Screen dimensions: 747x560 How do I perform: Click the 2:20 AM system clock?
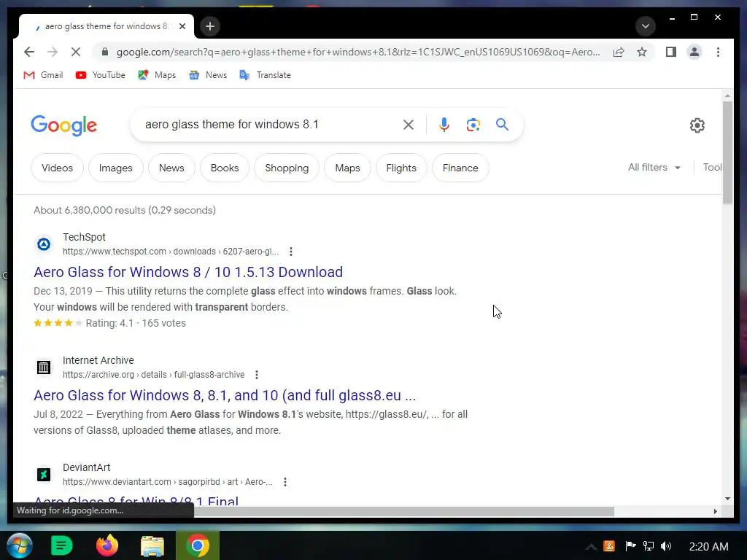click(x=708, y=547)
